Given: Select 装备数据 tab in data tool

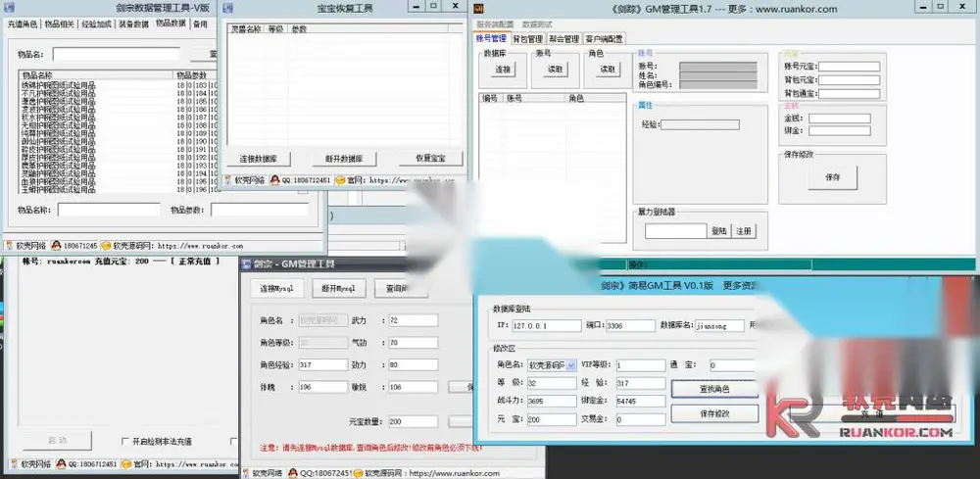Looking at the screenshot, I should (133, 24).
